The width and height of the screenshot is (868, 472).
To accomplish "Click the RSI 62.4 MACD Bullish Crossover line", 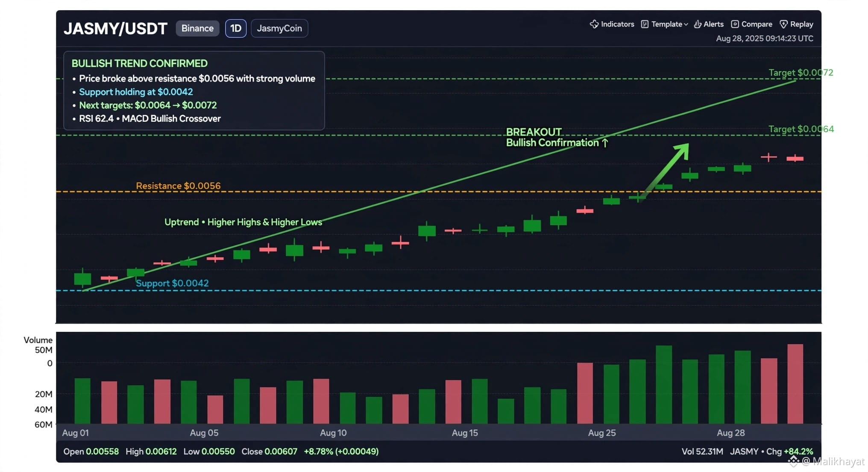I will (x=150, y=118).
